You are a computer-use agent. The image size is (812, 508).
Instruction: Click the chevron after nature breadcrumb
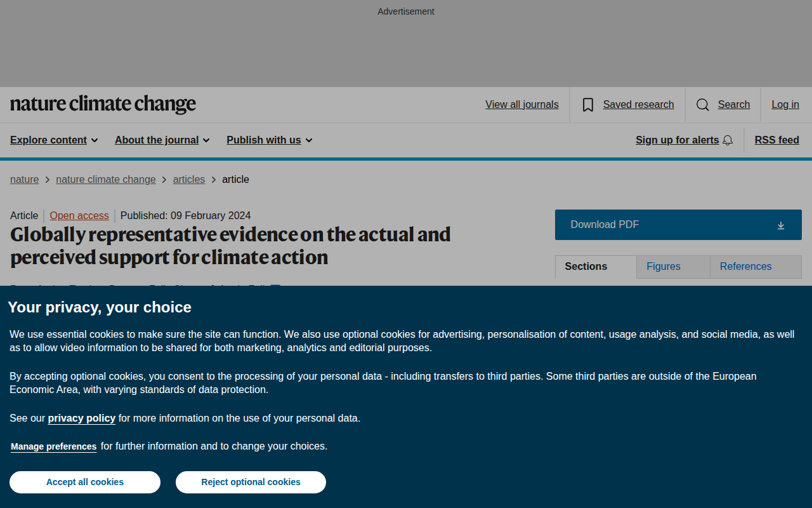pyautogui.click(x=48, y=180)
